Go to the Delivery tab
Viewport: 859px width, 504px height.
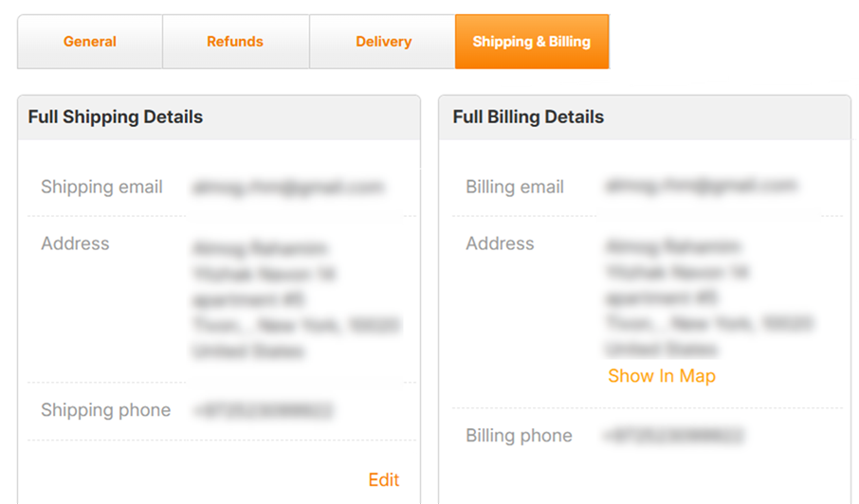point(383,42)
